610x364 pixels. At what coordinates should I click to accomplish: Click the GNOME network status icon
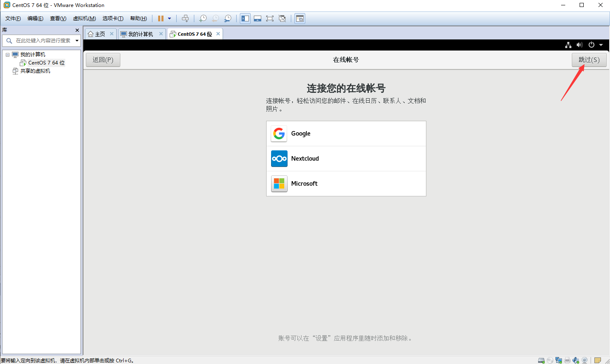point(569,45)
